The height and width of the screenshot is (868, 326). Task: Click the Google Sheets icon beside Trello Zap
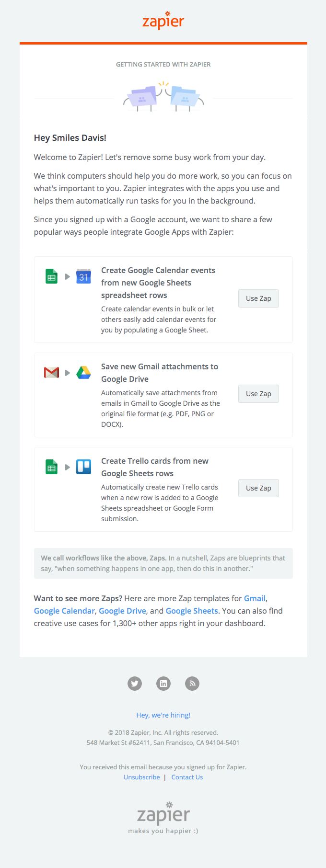click(x=51, y=467)
